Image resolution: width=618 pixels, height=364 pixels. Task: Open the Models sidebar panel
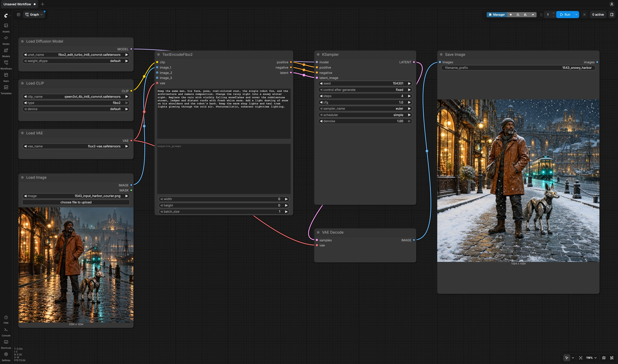pos(6,53)
